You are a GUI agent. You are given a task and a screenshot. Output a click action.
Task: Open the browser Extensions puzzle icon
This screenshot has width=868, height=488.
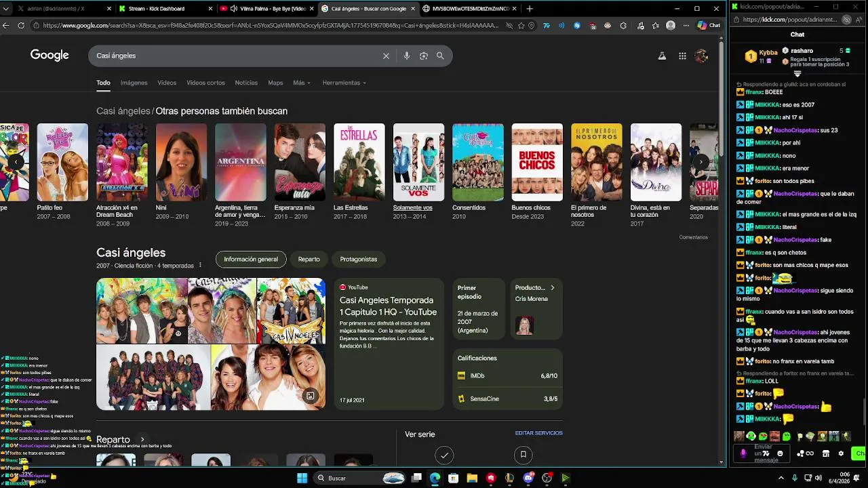[623, 26]
